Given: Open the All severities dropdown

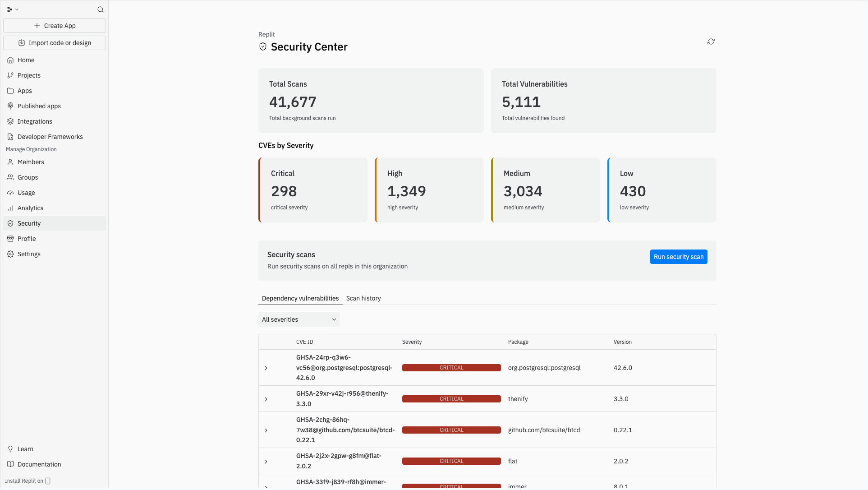Looking at the screenshot, I should (x=299, y=319).
